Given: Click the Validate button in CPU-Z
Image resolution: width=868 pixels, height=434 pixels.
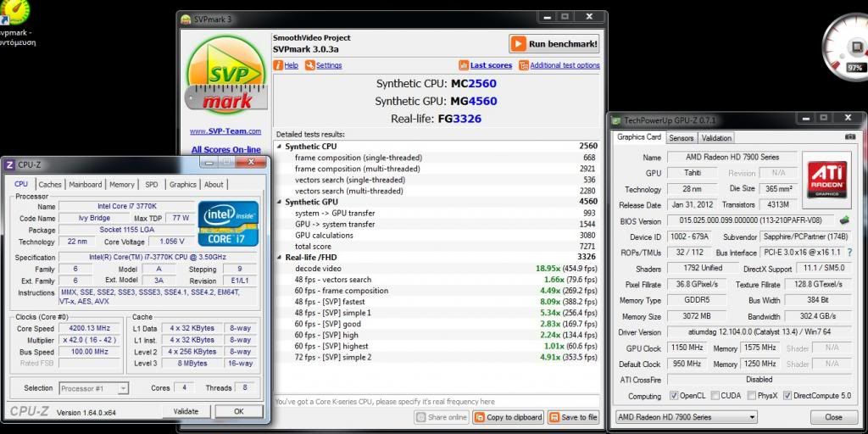Looking at the screenshot, I should tap(186, 411).
